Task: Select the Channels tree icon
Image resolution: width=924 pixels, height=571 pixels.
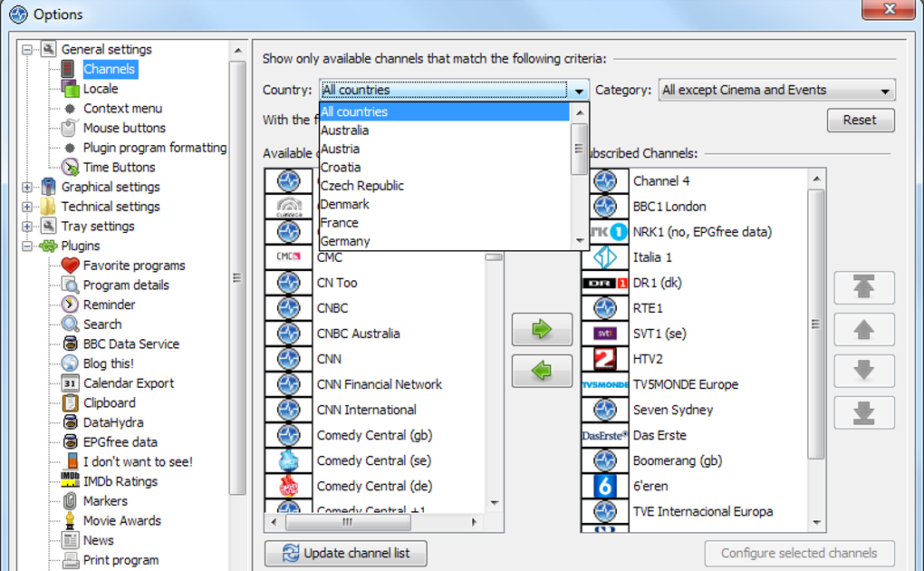Action: point(69,69)
